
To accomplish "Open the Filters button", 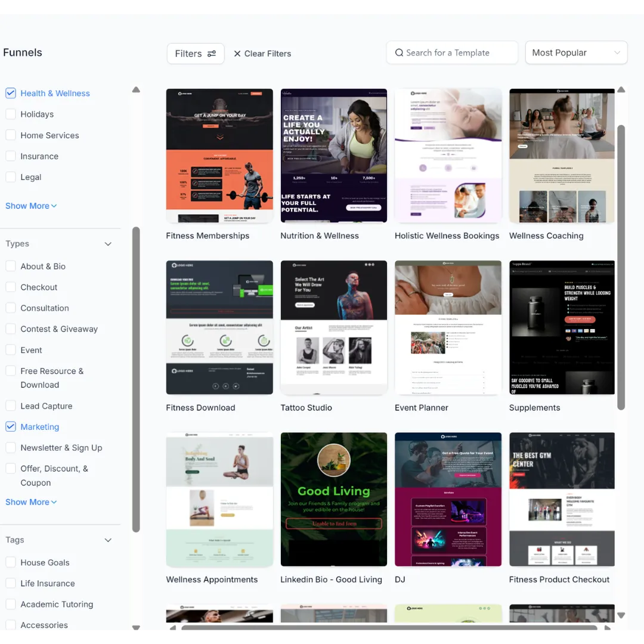I will click(x=196, y=54).
